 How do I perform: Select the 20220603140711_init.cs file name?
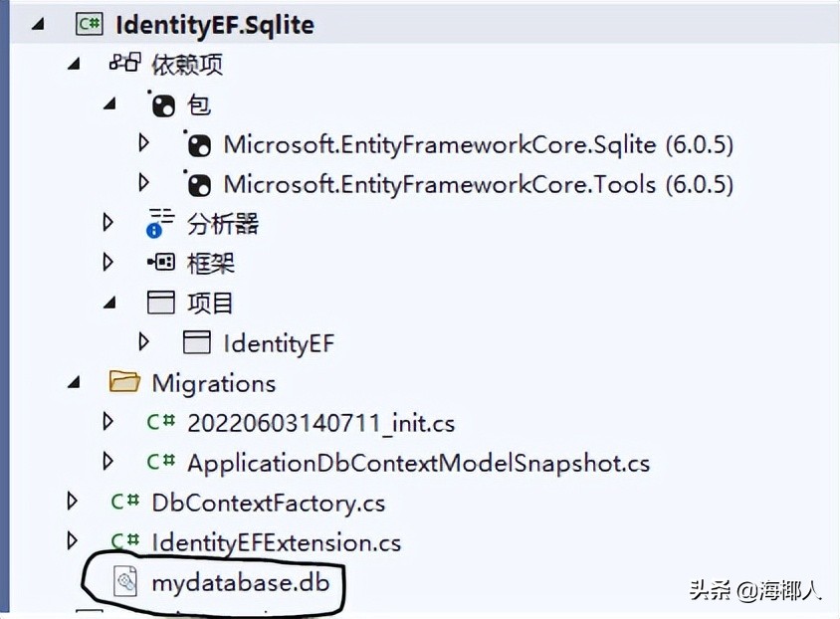tap(320, 424)
